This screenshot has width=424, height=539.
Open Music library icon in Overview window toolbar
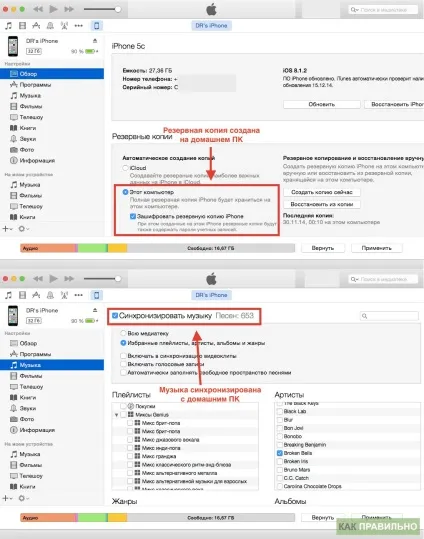coord(9,25)
